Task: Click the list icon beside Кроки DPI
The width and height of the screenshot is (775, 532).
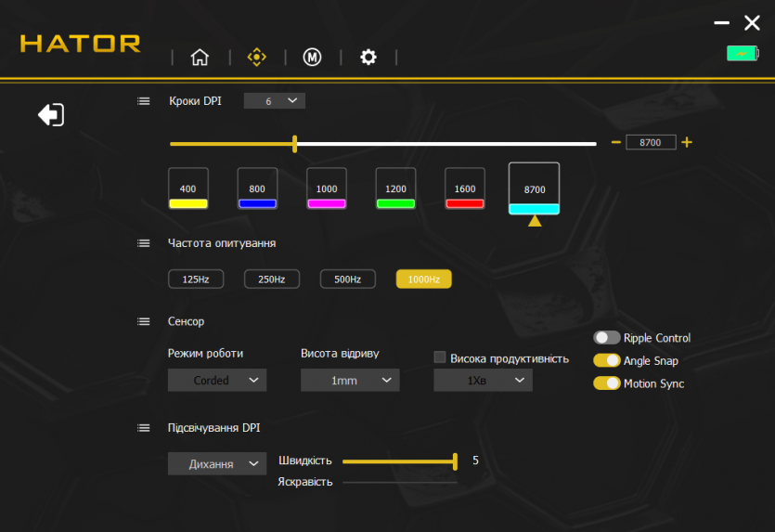Action: pos(144,100)
